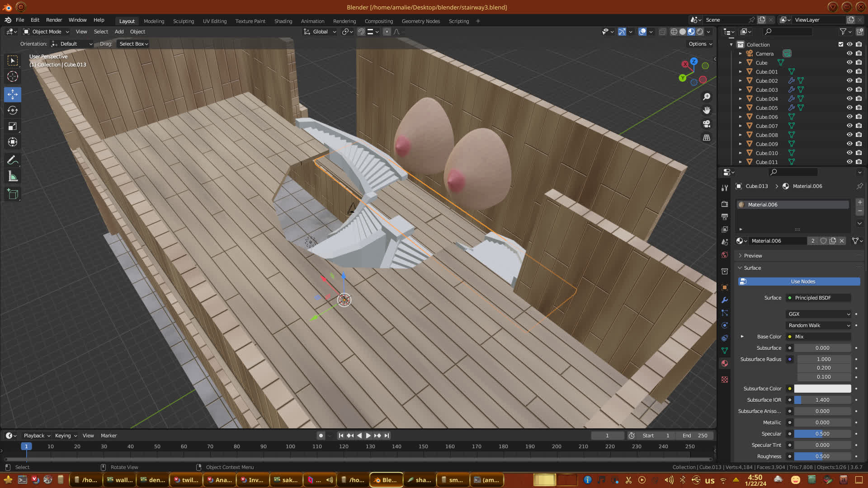Viewport: 868px width, 488px height.
Task: Open the Modifier properties wrench tab
Action: click(x=725, y=300)
